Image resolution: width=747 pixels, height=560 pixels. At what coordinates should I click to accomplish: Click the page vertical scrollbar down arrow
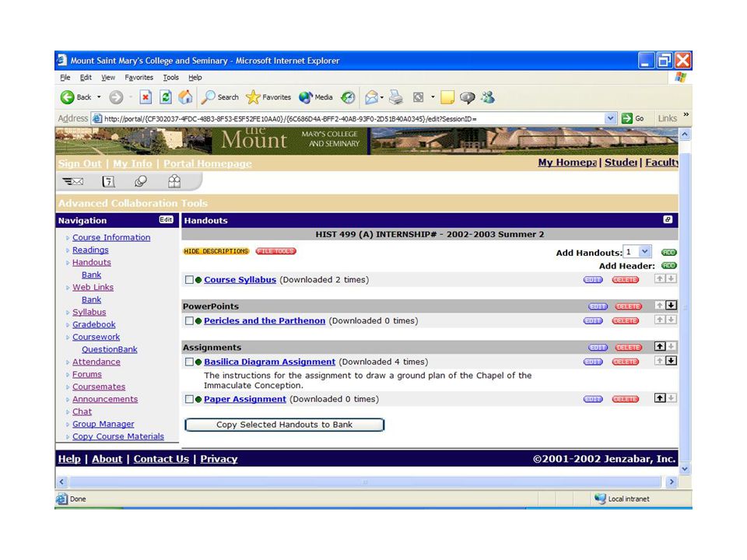pyautogui.click(x=685, y=469)
